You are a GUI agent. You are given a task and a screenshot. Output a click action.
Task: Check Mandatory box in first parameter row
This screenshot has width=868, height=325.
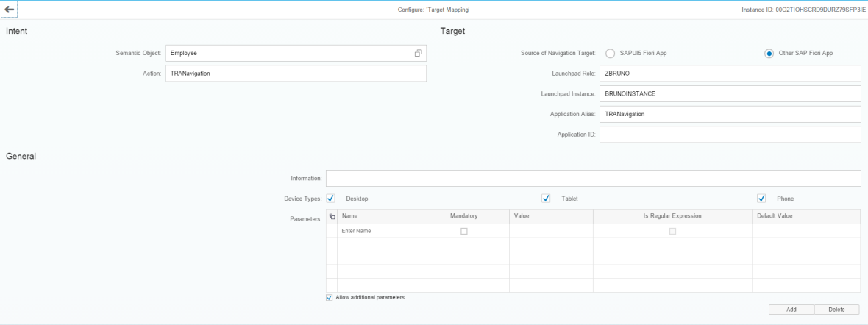tap(463, 231)
